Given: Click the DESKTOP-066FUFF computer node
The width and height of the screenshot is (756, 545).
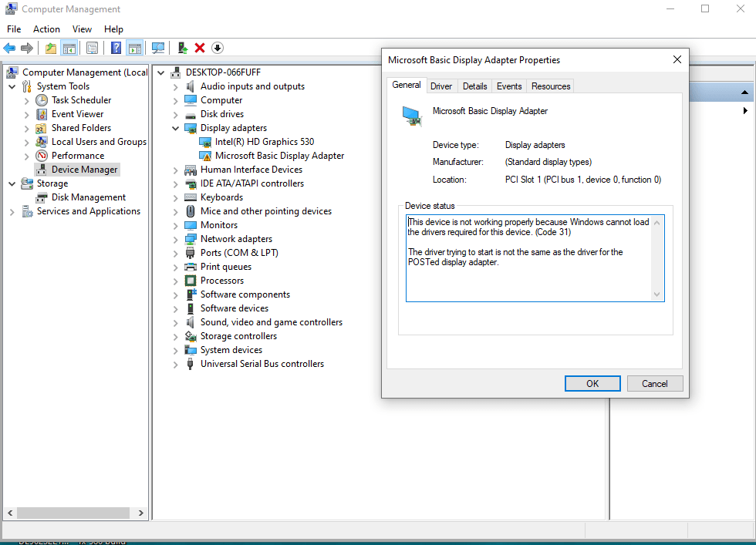Looking at the screenshot, I should tap(223, 72).
